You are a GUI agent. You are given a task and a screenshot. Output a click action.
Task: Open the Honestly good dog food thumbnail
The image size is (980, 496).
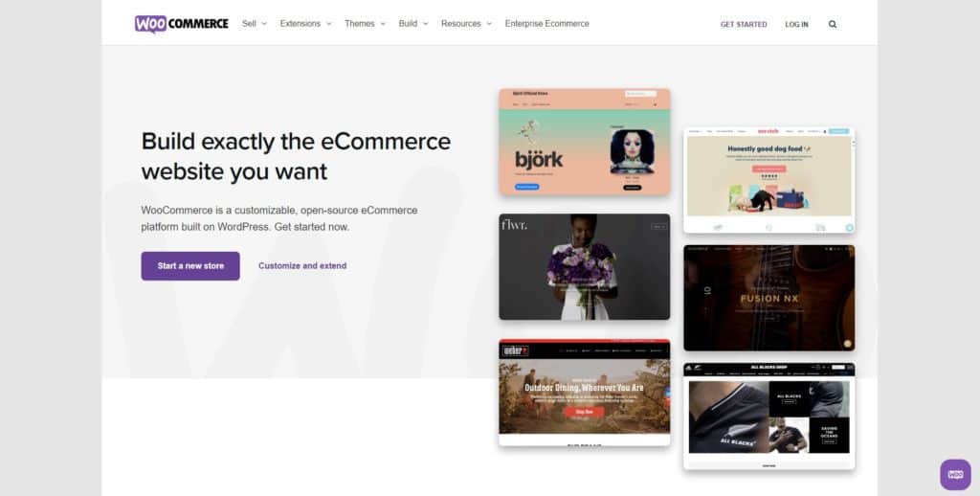point(769,180)
